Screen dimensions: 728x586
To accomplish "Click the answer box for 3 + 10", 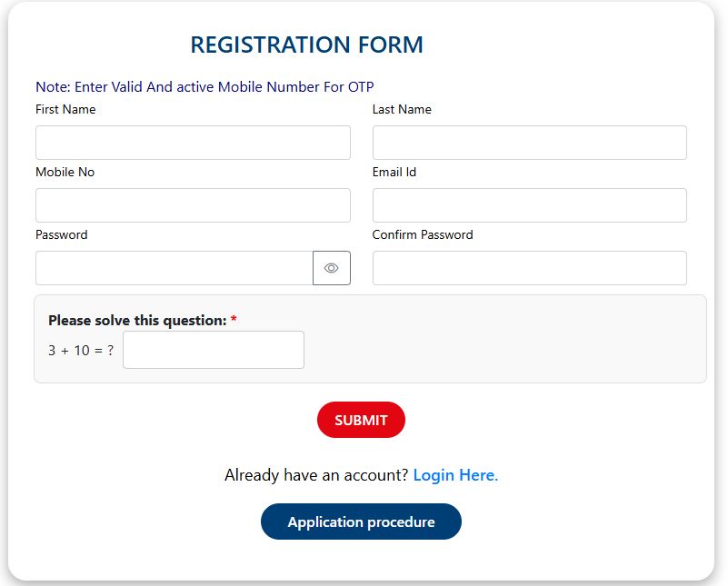I will pyautogui.click(x=214, y=350).
